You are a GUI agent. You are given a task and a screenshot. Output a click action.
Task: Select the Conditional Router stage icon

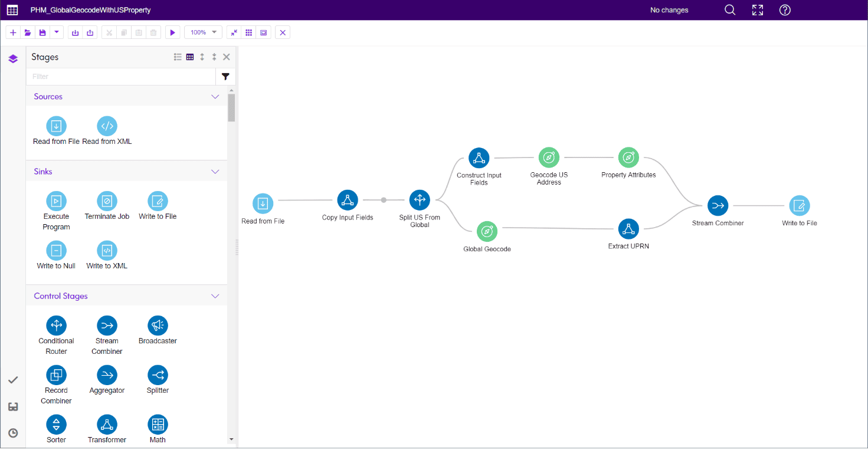pos(56,326)
